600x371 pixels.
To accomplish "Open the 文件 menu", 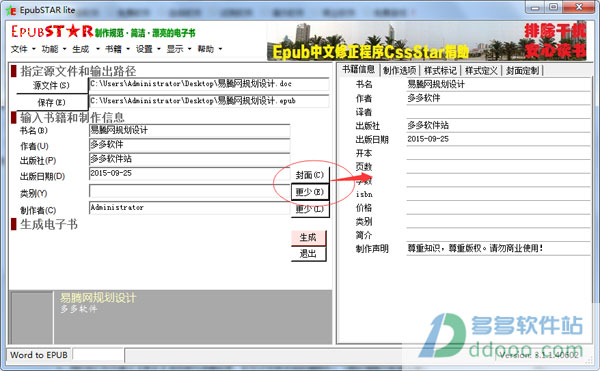I will tap(23, 49).
